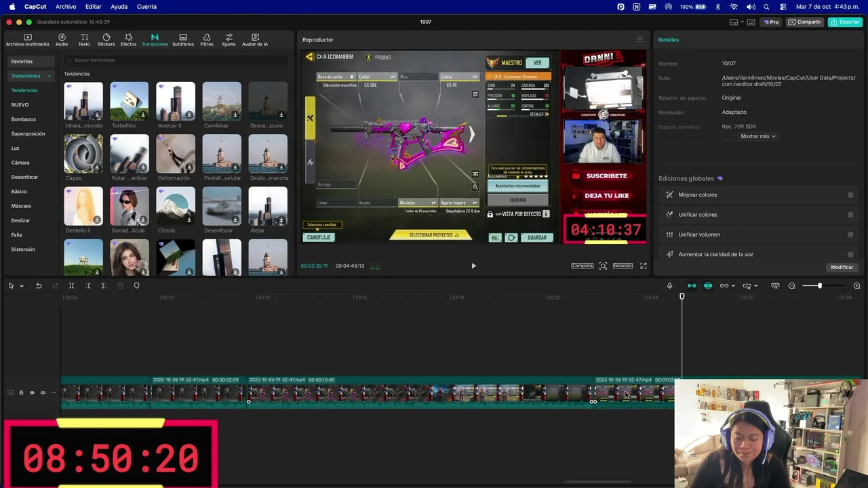Download the Torbellino transition
This screenshot has width=868, height=488.
pos(143,115)
